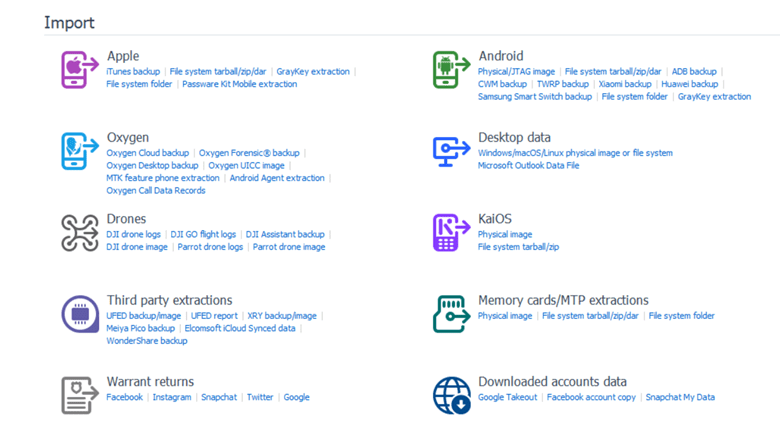Open the Drones quadcopter icon
This screenshot has height=434, width=780.
(80, 232)
